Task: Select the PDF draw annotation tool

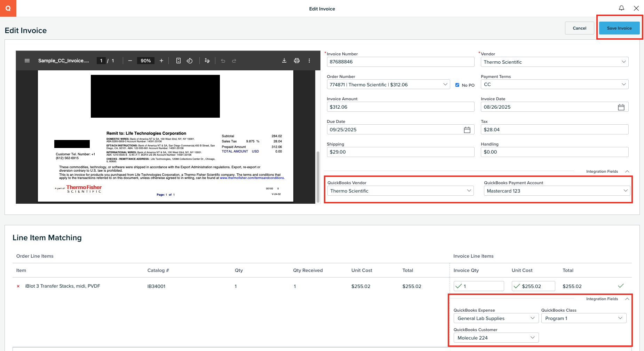Action: click(x=207, y=61)
